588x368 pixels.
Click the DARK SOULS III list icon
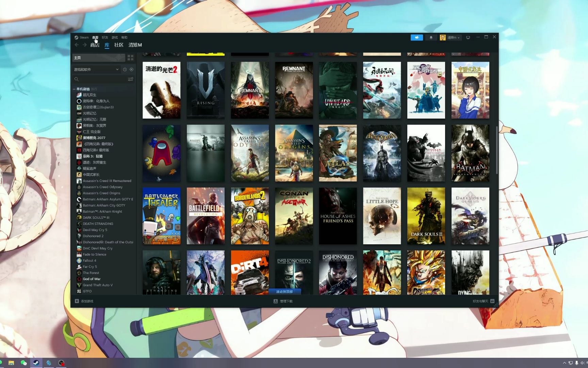tap(79, 218)
